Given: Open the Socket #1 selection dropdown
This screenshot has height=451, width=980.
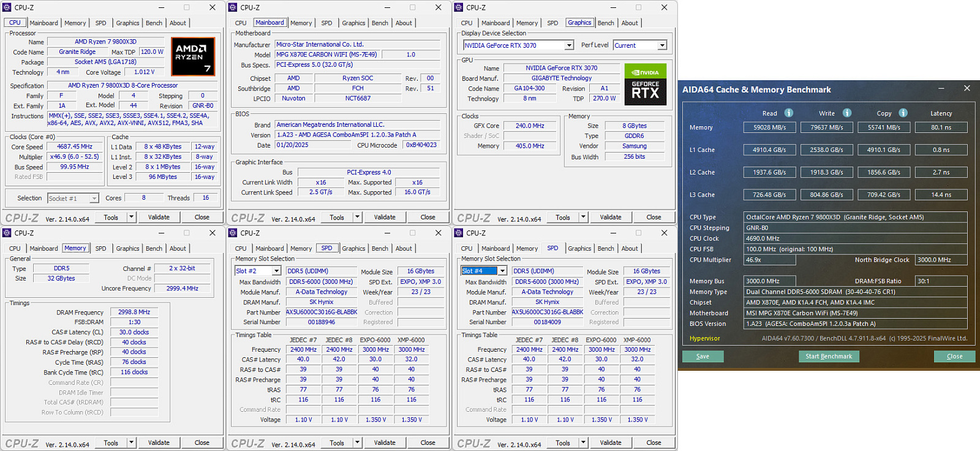Looking at the screenshot, I should pyautogui.click(x=94, y=198).
